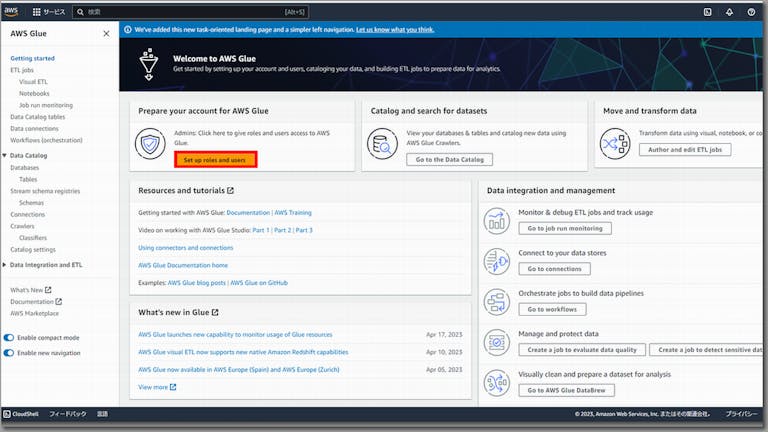Open Resources and tutorials external link icon
Screen dimensions: 768x432
(231, 191)
